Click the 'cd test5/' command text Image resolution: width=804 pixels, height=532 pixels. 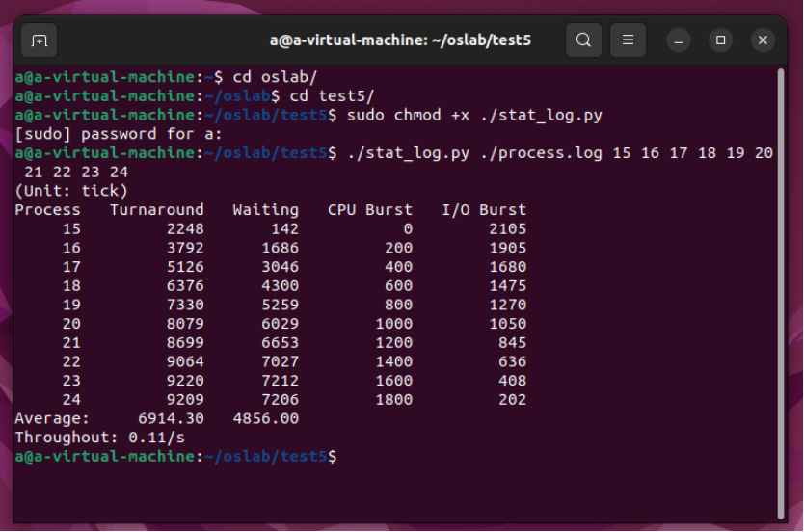[x=332, y=95]
